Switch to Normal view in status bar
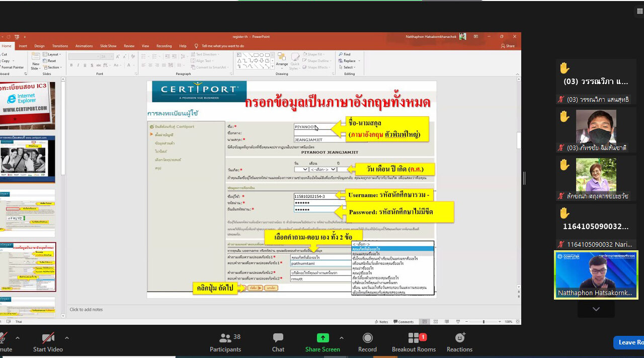 425,322
